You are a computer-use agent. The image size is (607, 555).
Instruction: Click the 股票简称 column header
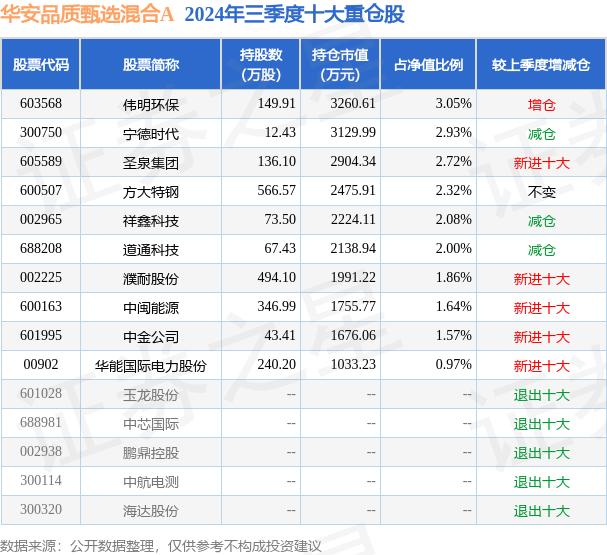point(151,65)
